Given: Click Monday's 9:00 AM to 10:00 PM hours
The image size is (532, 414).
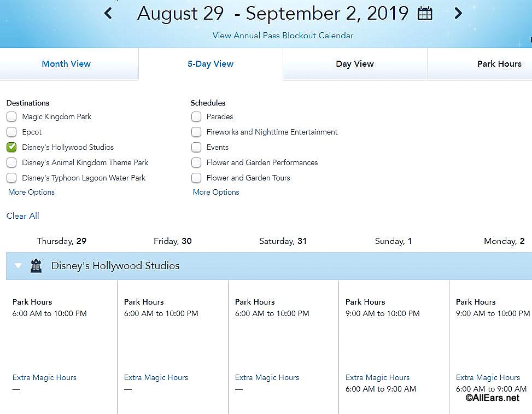Looking at the screenshot, I should pos(493,313).
